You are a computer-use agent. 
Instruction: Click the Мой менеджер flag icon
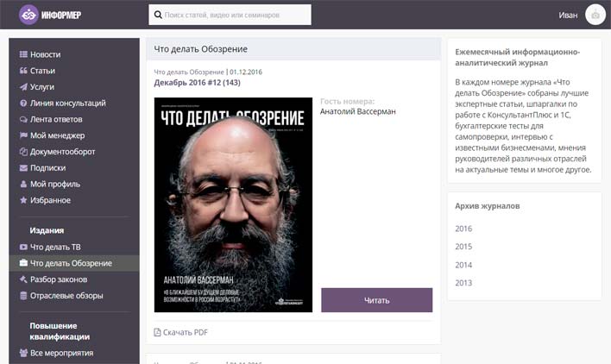[23, 135]
